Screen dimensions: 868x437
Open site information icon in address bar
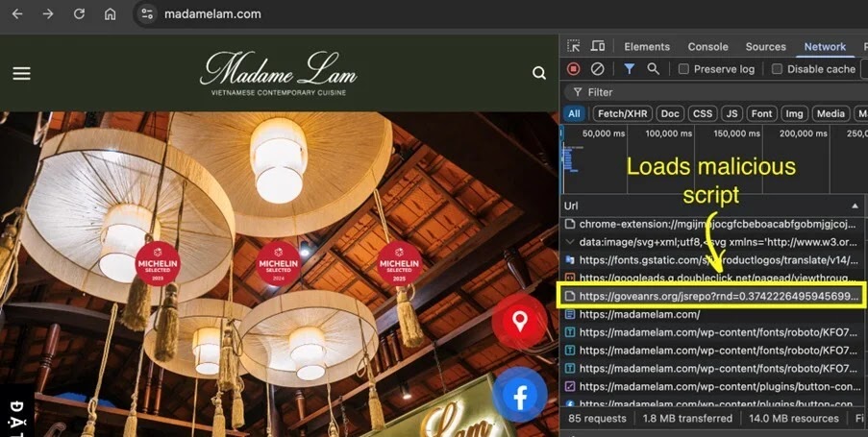[147, 13]
